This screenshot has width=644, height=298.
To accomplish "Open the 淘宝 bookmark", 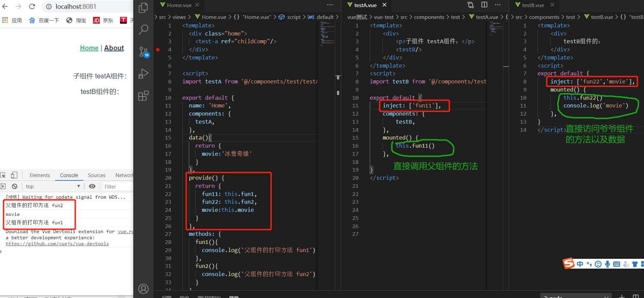I will click(x=76, y=20).
